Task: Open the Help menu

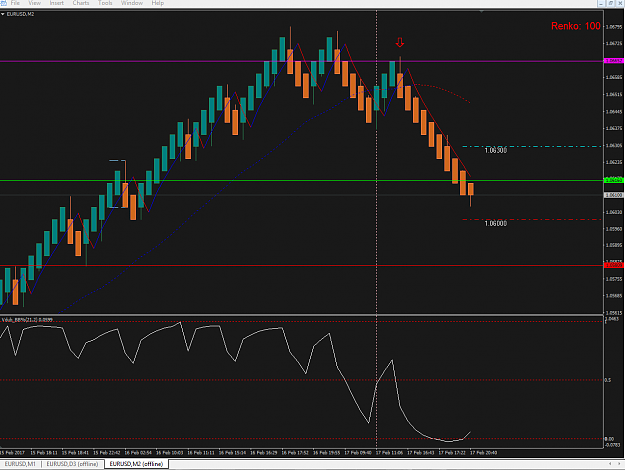Action: tap(157, 3)
